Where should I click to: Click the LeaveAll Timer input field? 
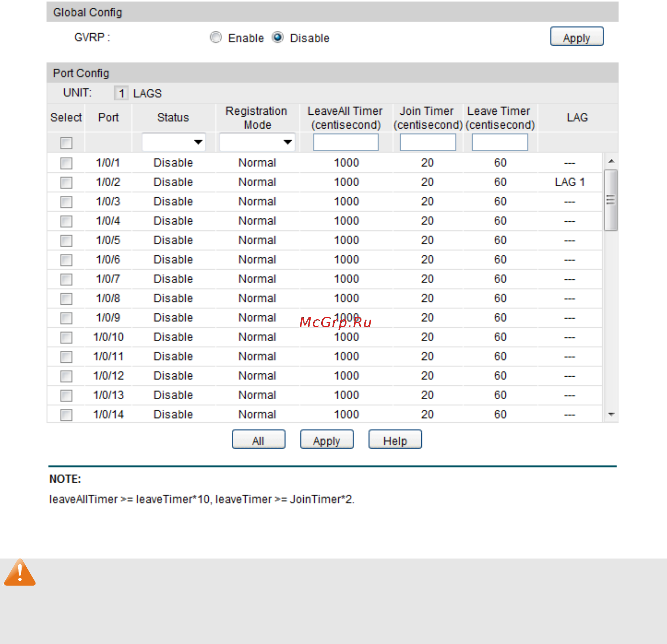(x=346, y=142)
